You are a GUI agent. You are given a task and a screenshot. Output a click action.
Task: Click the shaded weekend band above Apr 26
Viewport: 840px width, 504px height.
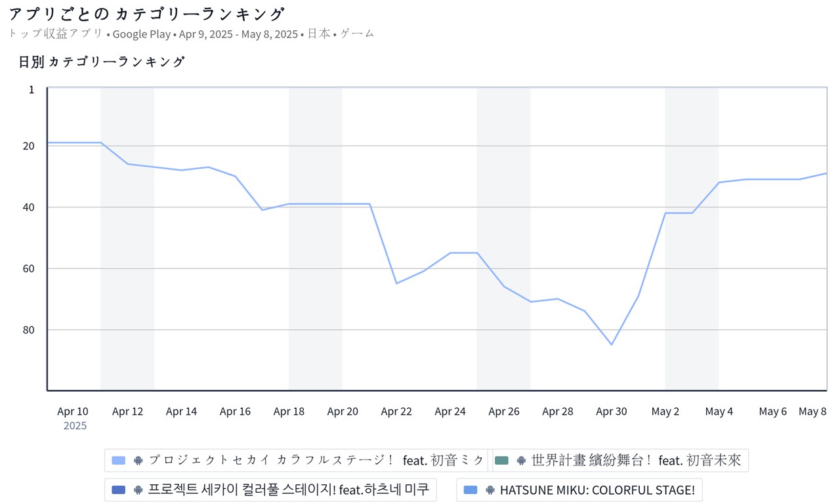point(503,197)
